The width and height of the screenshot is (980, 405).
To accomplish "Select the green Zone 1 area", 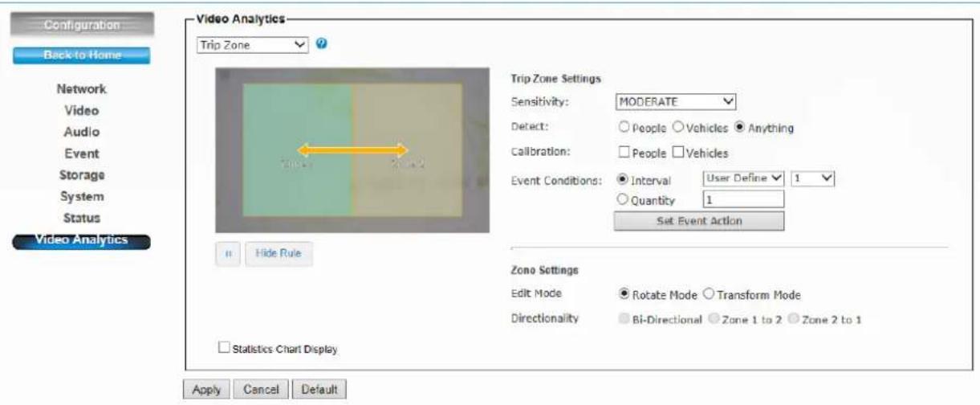I will tap(298, 149).
